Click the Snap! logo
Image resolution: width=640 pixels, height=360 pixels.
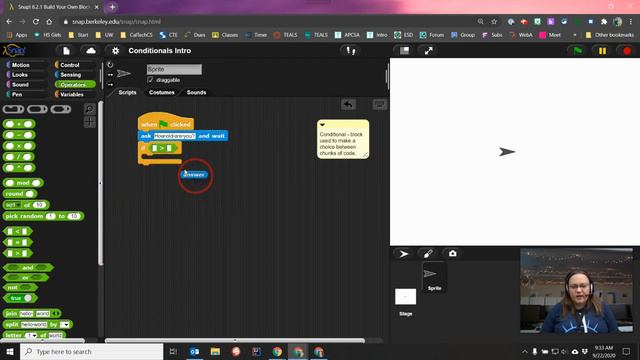point(14,51)
